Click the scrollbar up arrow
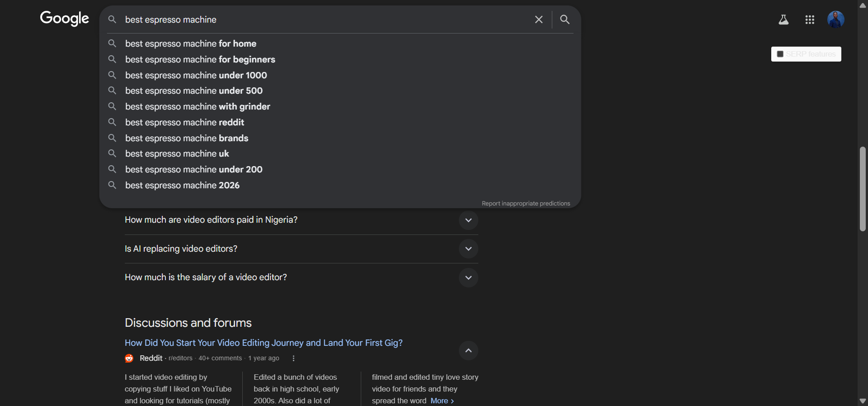This screenshot has width=868, height=406. [x=863, y=5]
